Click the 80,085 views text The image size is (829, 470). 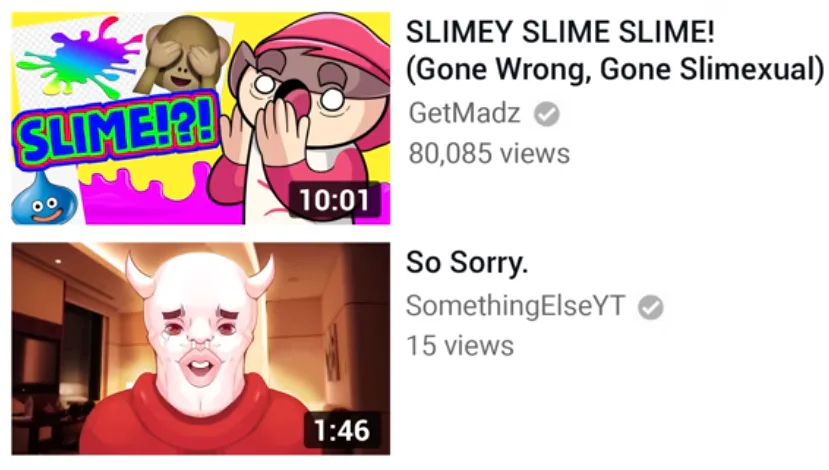[489, 153]
